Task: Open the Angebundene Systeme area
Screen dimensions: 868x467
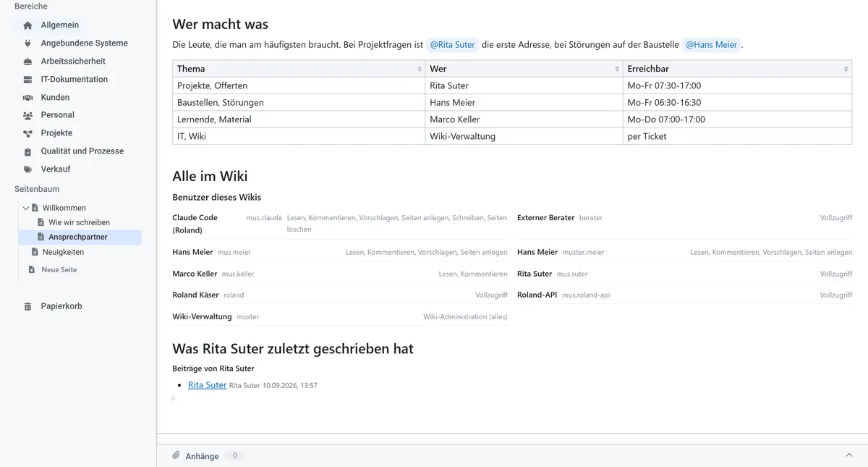Action: pyautogui.click(x=84, y=43)
